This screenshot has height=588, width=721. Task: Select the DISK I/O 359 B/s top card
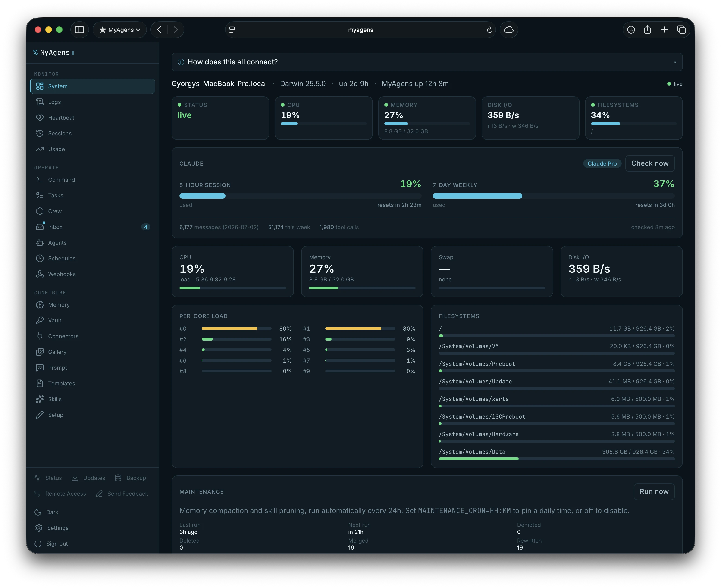pyautogui.click(x=530, y=118)
